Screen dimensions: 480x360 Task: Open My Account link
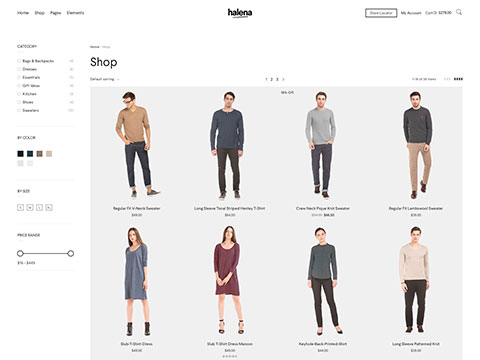(x=411, y=13)
